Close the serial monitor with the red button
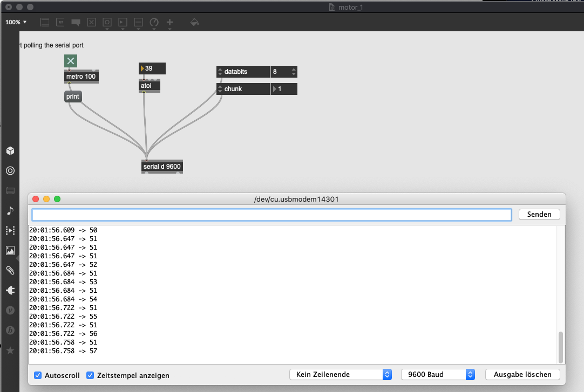Screen dimensions: 584x392 coord(36,199)
